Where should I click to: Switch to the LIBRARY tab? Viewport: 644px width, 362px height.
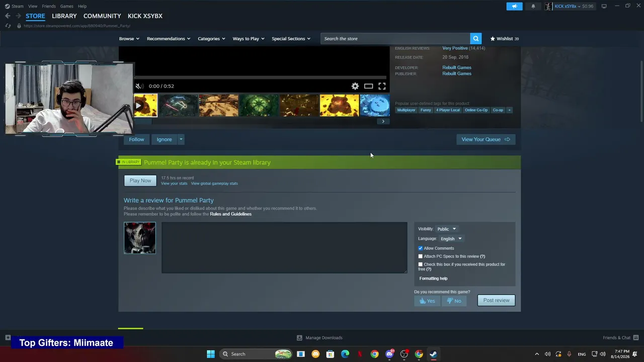pos(64,16)
